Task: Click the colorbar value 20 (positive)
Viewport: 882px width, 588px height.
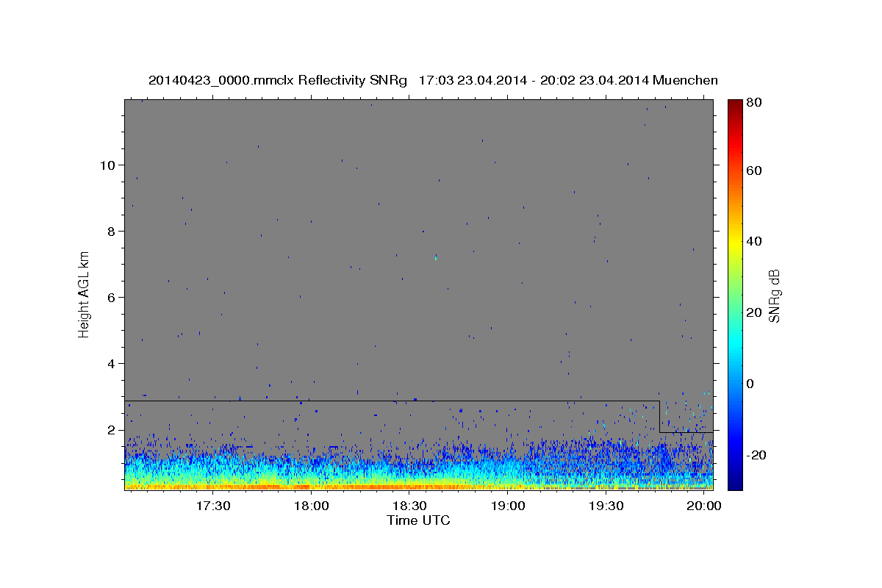Action: (755, 312)
